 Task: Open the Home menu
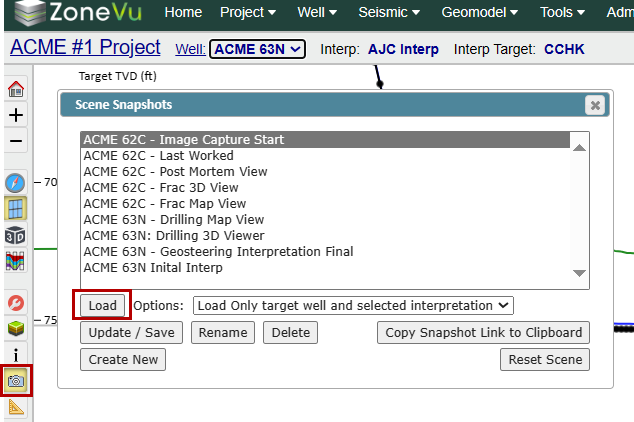pyautogui.click(x=183, y=13)
